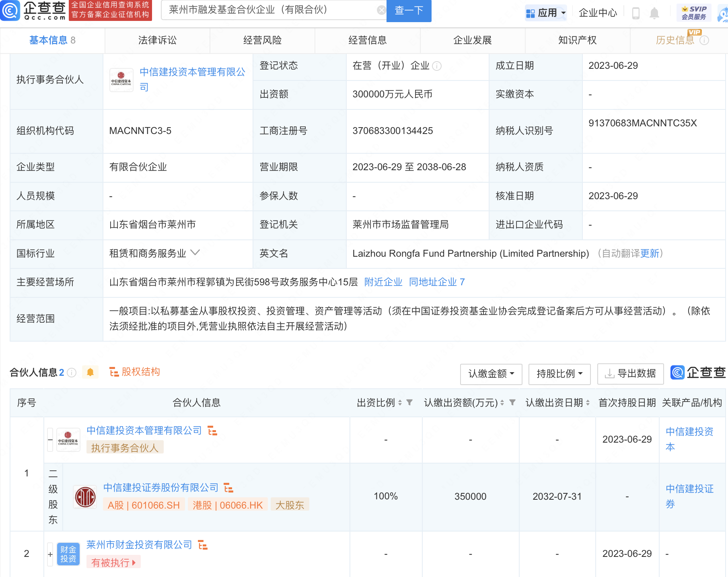Viewport: 728px width, 577px height.
Task: Switch to 法律诉讼 tab
Action: tap(157, 40)
